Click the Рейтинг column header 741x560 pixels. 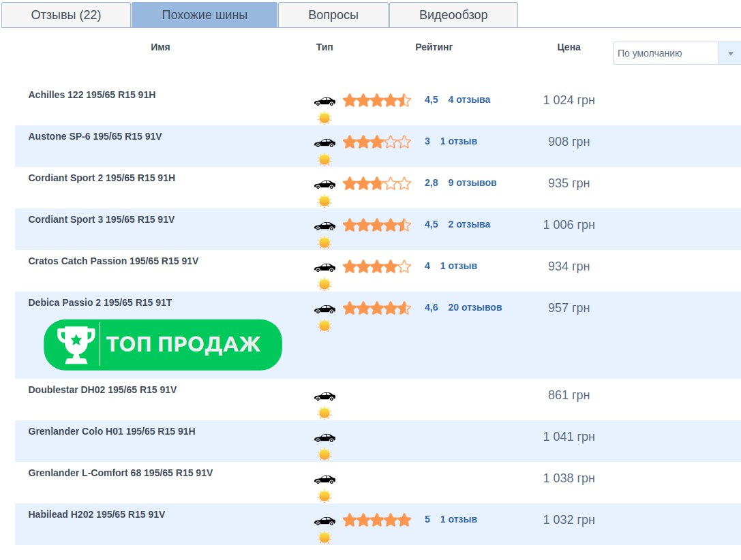coord(434,47)
